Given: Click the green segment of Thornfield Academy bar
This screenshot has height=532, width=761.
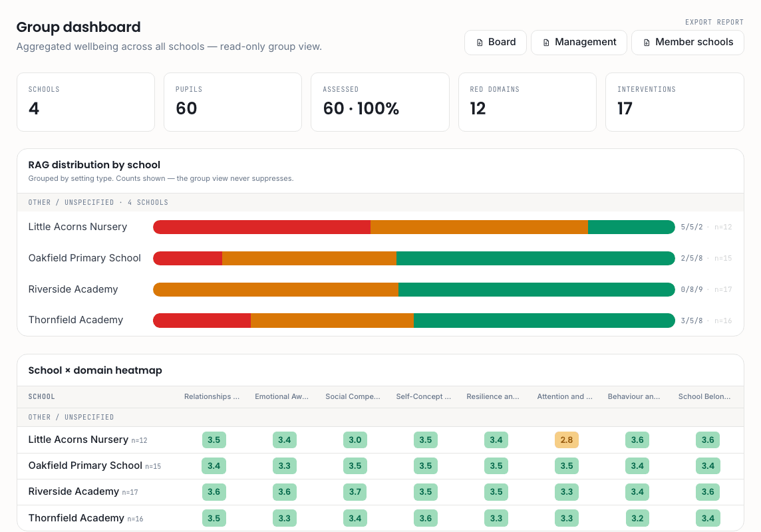Looking at the screenshot, I should [x=545, y=321].
